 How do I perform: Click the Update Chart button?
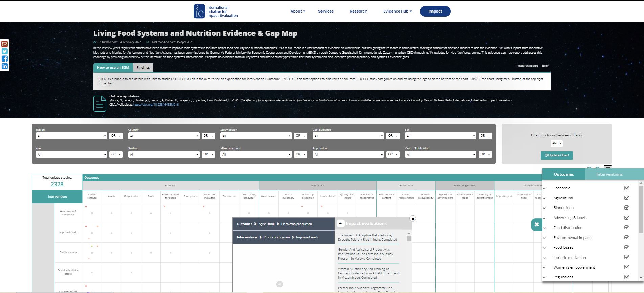[x=557, y=155]
